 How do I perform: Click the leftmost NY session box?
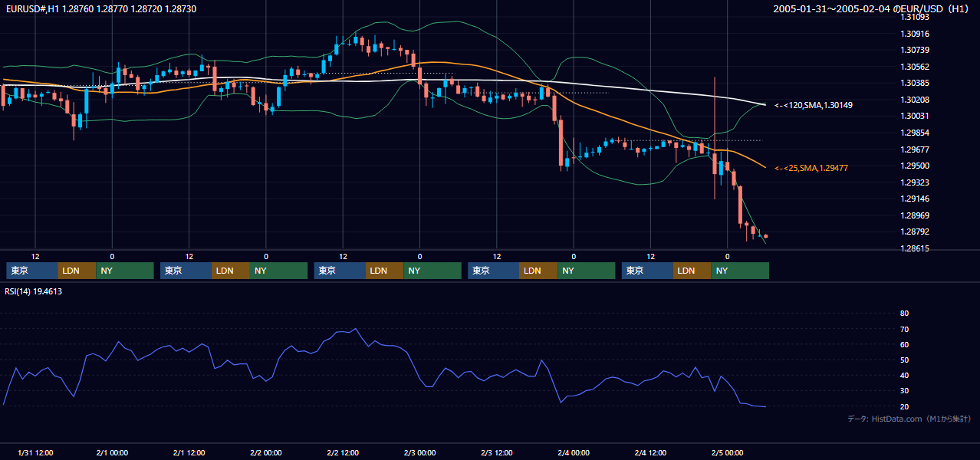[125, 271]
